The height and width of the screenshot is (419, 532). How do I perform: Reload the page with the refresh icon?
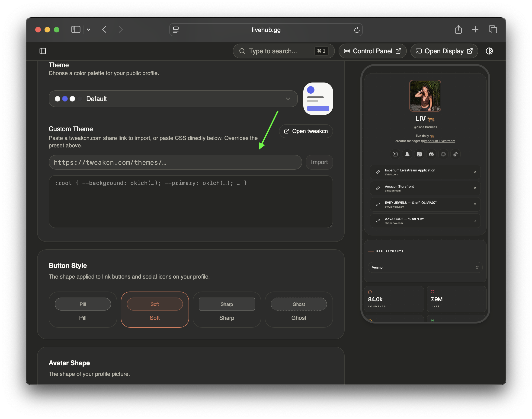pos(357,30)
